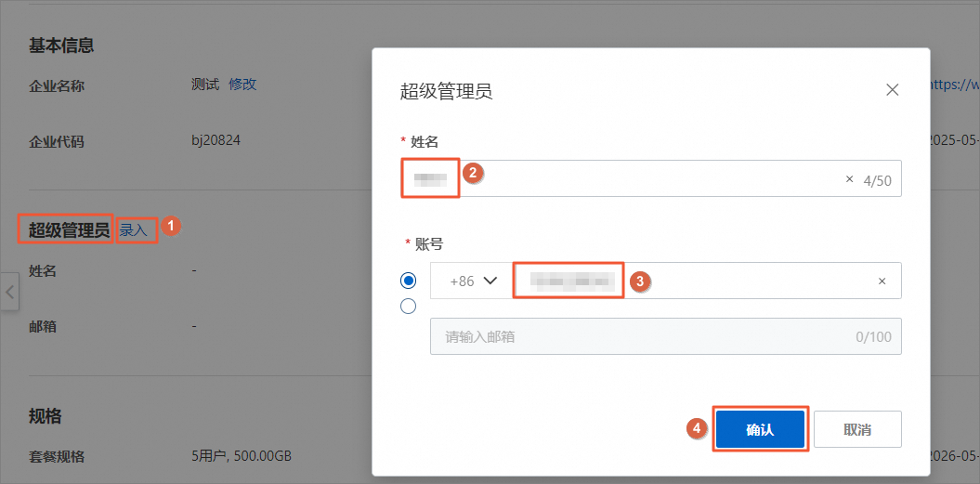Close the 超级管理员 dialog with the X

tap(893, 89)
